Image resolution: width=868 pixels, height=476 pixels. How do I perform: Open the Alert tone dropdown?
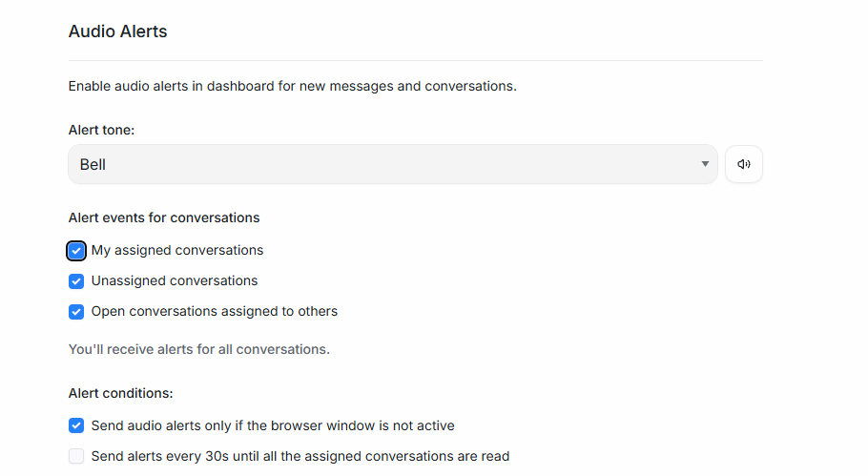coord(392,164)
